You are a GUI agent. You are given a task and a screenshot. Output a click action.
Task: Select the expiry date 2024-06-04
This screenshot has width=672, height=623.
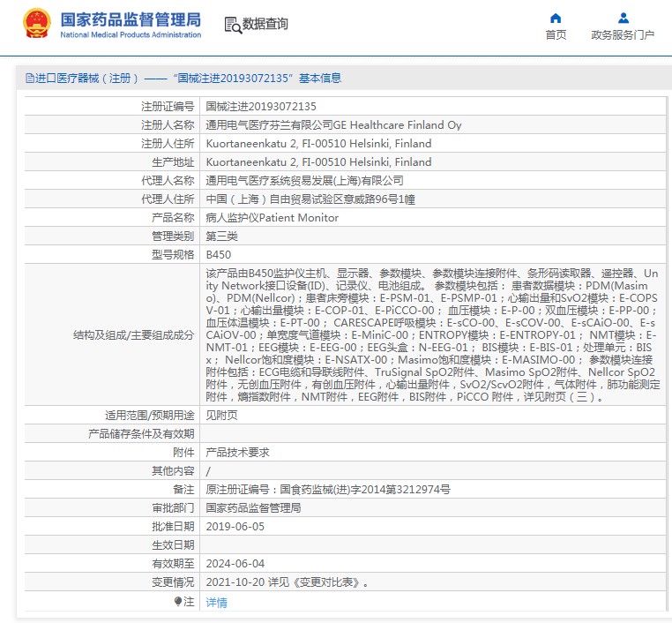click(x=235, y=564)
